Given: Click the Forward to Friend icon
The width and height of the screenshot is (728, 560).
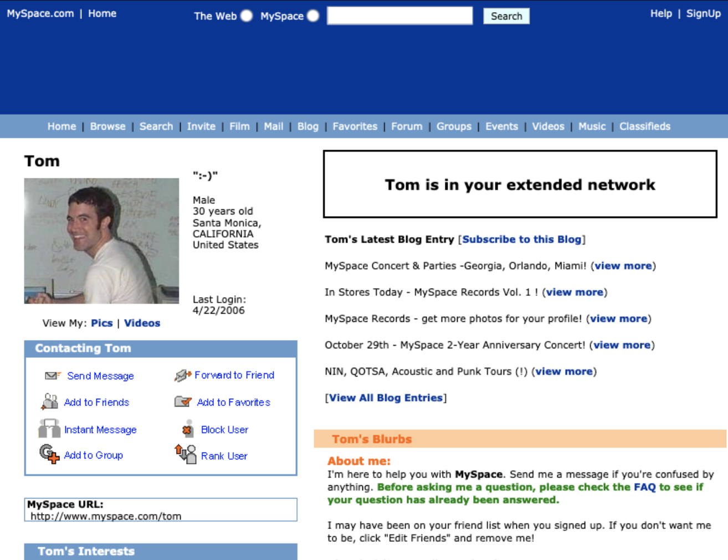Looking at the screenshot, I should pos(183,376).
